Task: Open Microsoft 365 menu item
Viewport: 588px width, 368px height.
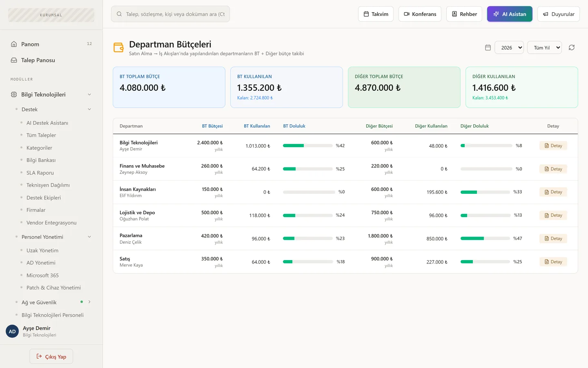Action: point(42,276)
